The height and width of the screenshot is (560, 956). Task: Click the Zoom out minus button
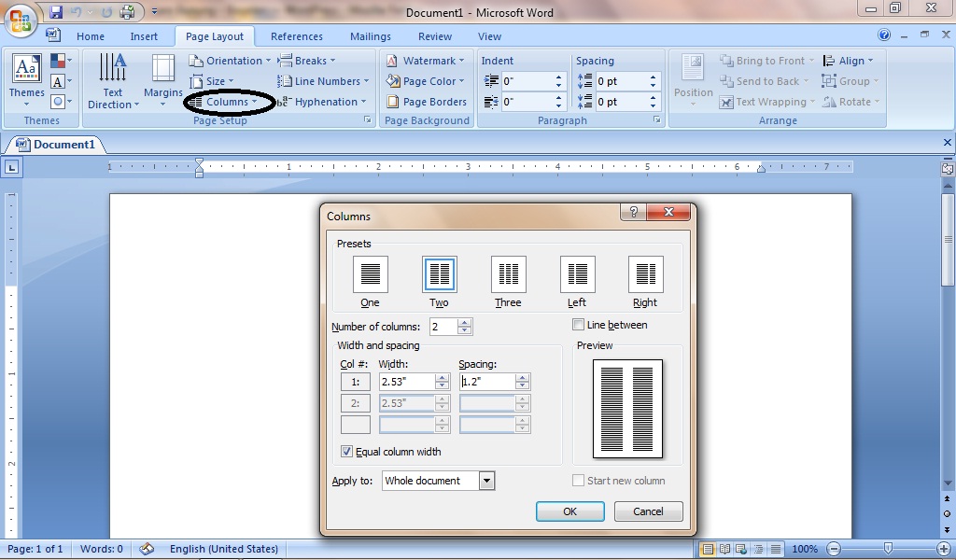(834, 549)
